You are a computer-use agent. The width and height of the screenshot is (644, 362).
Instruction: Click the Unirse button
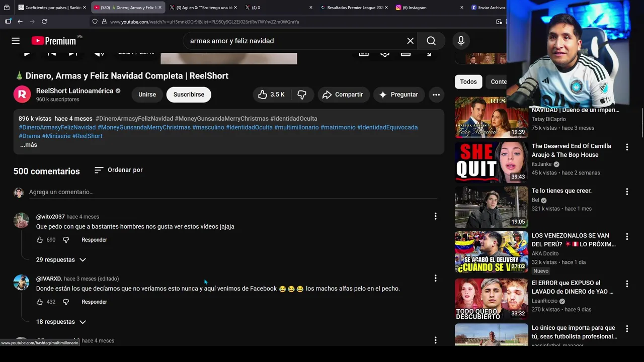coord(147,95)
